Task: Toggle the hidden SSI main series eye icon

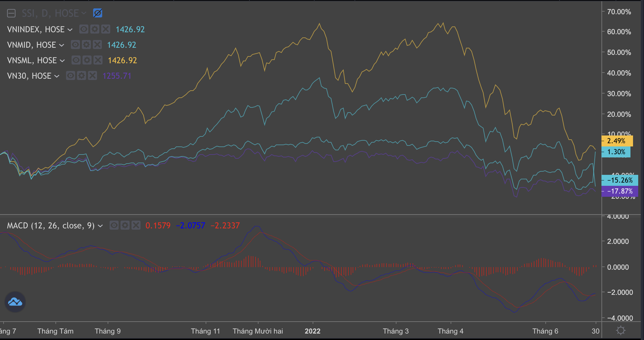Action: [98, 13]
